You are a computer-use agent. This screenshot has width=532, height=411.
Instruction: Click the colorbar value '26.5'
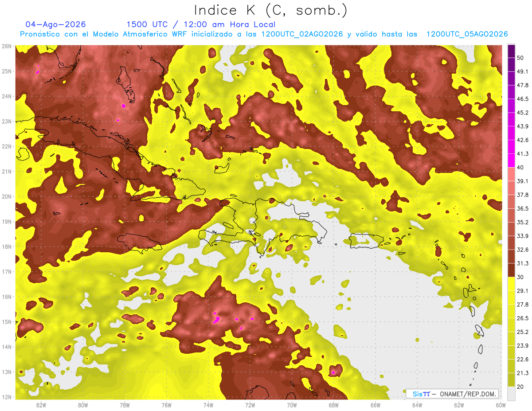[x=522, y=318]
